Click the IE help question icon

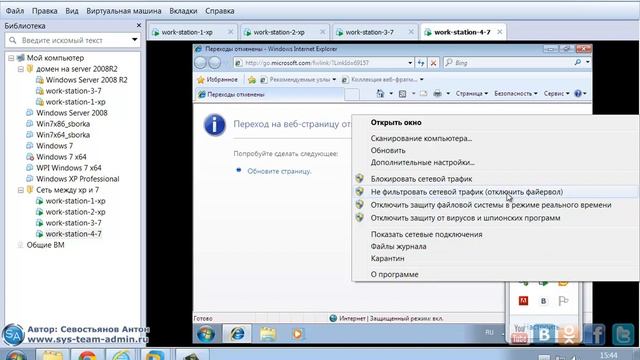(578, 94)
